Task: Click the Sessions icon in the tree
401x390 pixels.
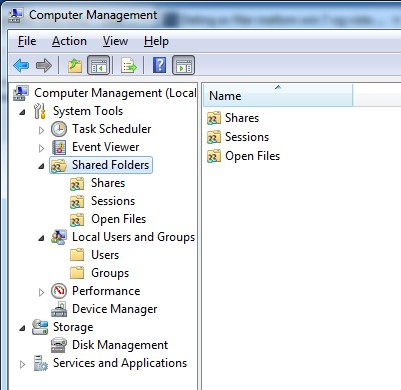Action: click(x=77, y=201)
